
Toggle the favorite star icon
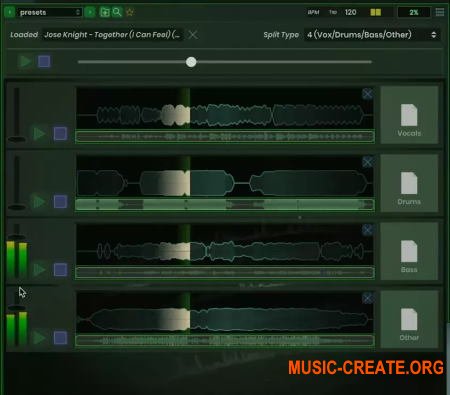130,12
